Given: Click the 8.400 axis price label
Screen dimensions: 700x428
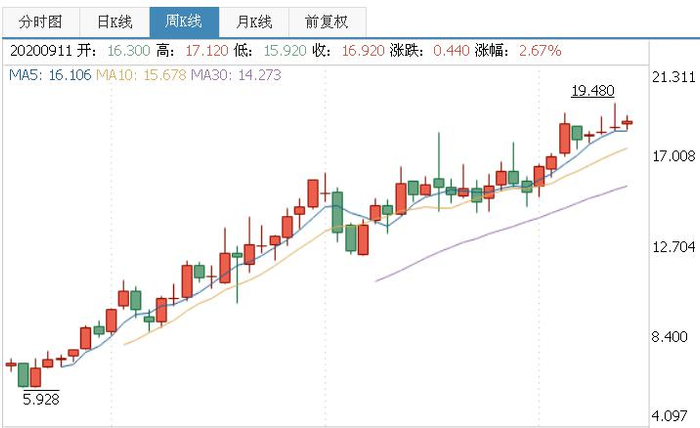Looking at the screenshot, I should point(672,337).
